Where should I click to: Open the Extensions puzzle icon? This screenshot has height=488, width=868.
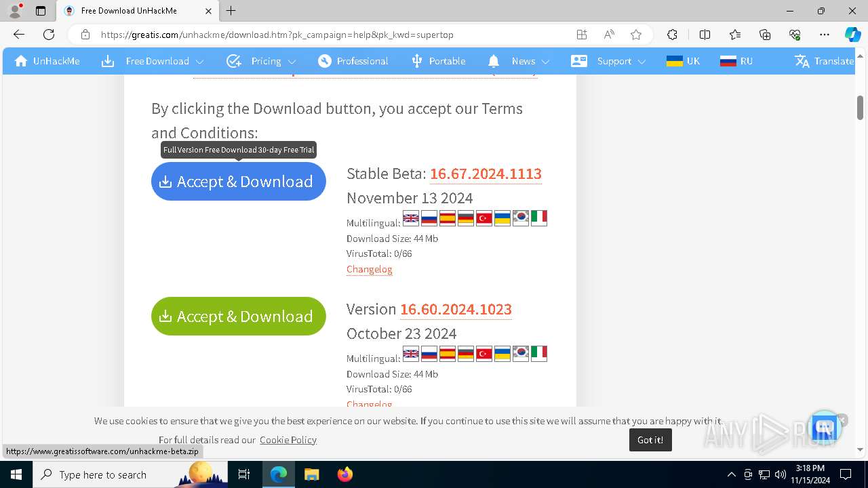[x=672, y=35]
